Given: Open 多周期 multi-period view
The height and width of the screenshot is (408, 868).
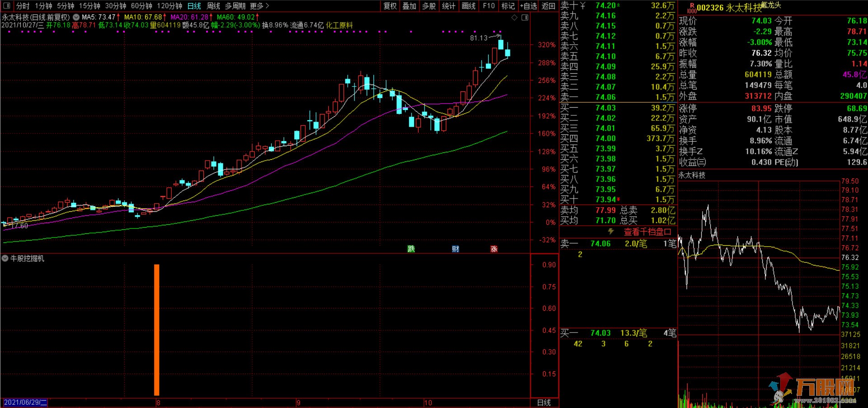Looking at the screenshot, I should tap(235, 6).
